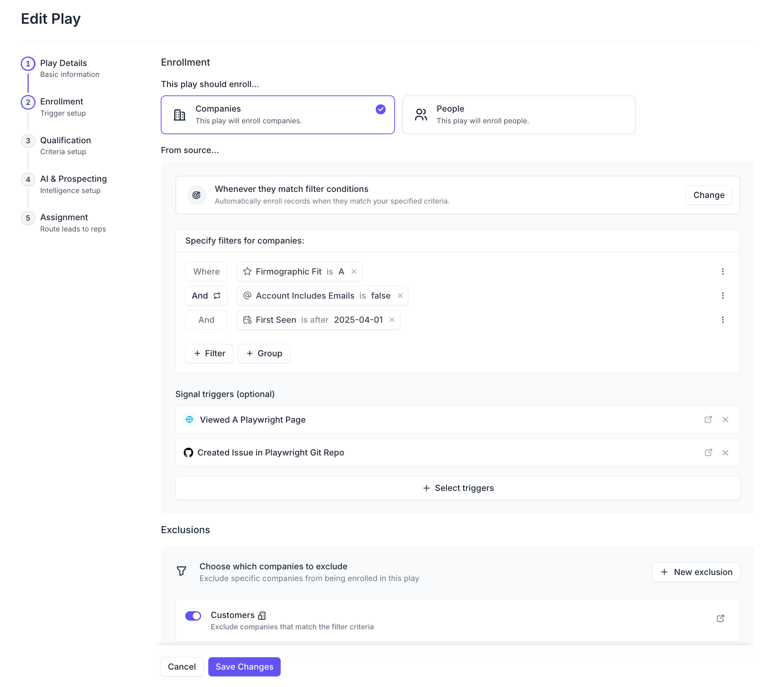Remove Viewed A Playwright Page trigger
This screenshot has width=784, height=687.
click(x=725, y=419)
